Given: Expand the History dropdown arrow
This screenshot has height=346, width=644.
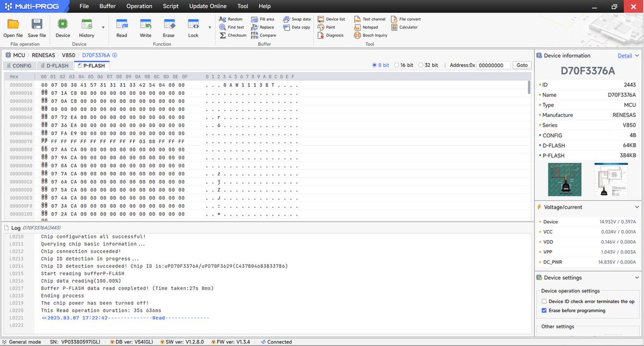Looking at the screenshot, I should point(103,27).
